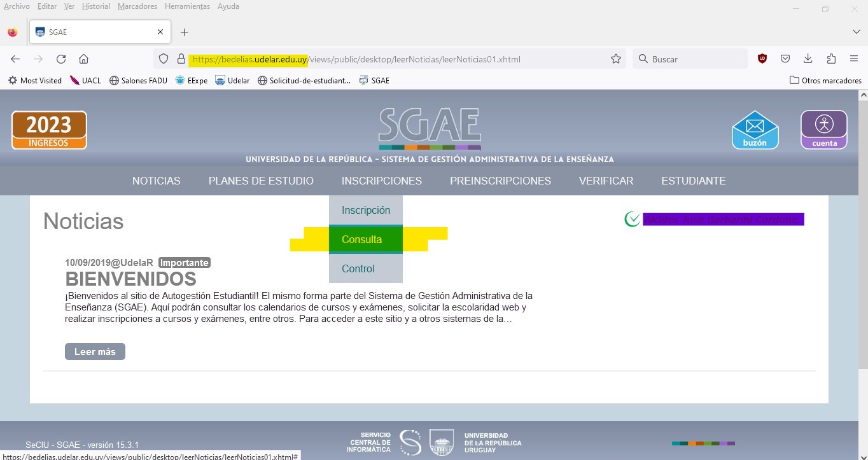Open the Marcadores menu
The image size is (868, 460).
(x=137, y=6)
